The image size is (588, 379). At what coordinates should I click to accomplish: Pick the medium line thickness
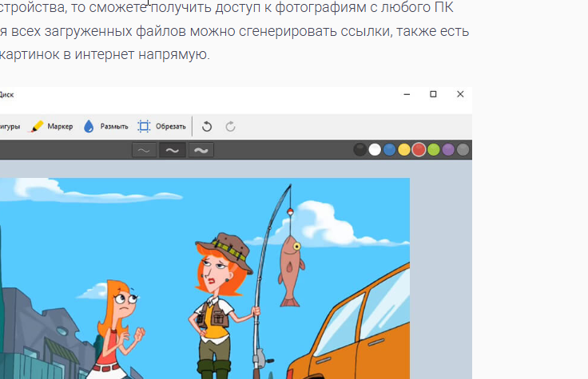(172, 150)
